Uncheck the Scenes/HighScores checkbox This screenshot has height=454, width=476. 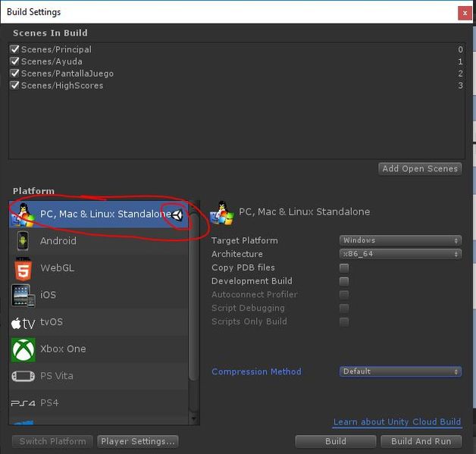14,85
